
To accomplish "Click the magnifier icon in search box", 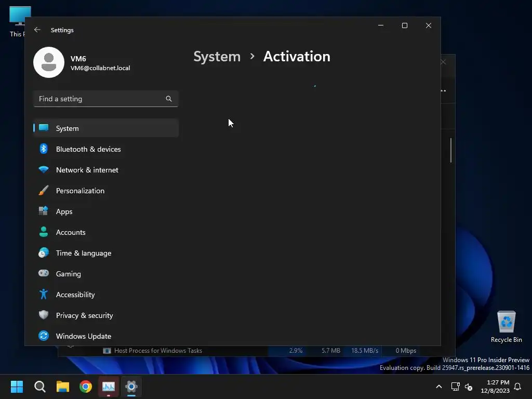I will coord(169,99).
